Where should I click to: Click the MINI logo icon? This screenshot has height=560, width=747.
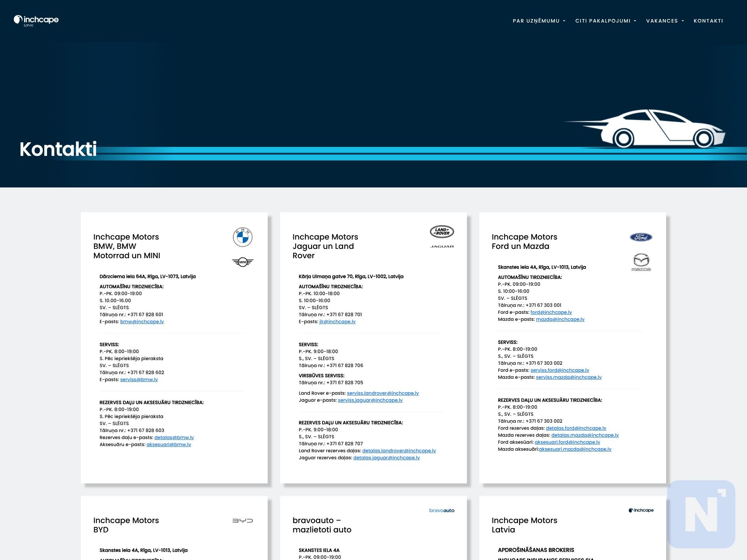click(243, 262)
